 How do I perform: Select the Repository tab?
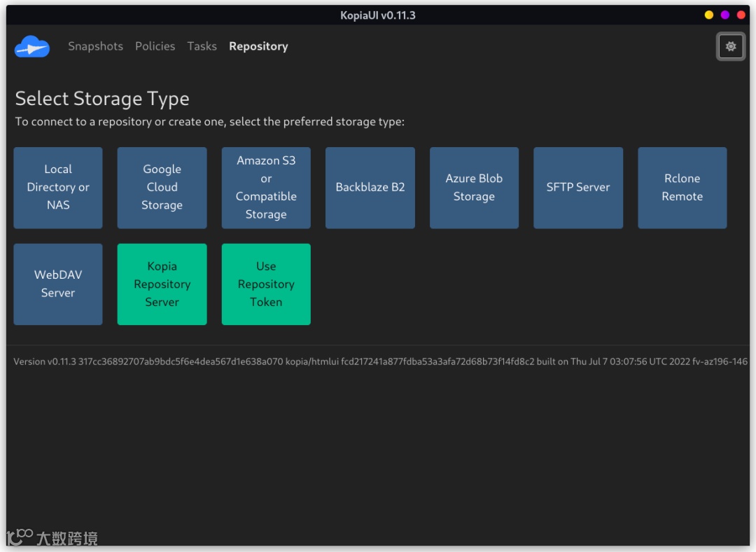[x=258, y=46]
